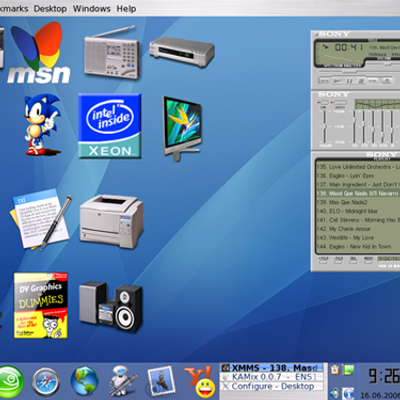
Task: Launch the robot Automator icon in panel
Action: [x=123, y=381]
